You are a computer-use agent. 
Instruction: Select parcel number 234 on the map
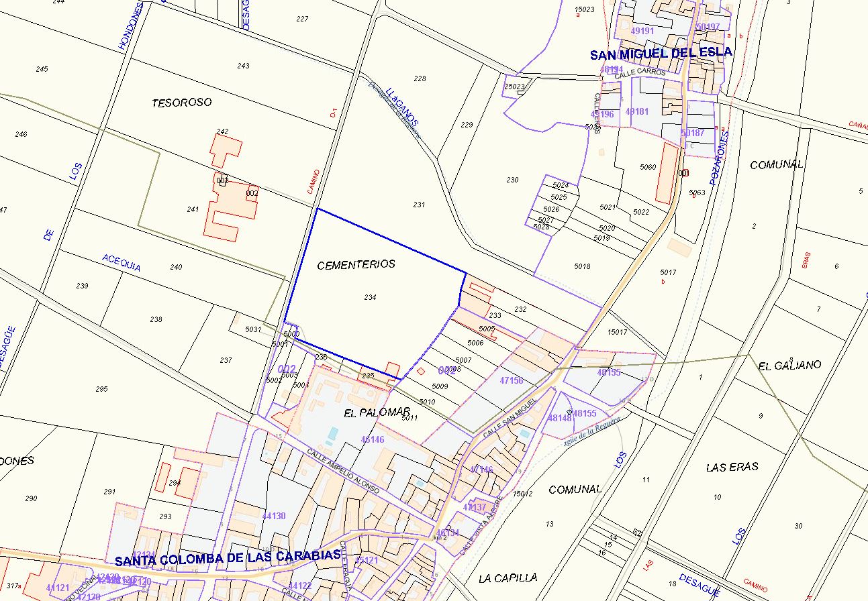370,297
